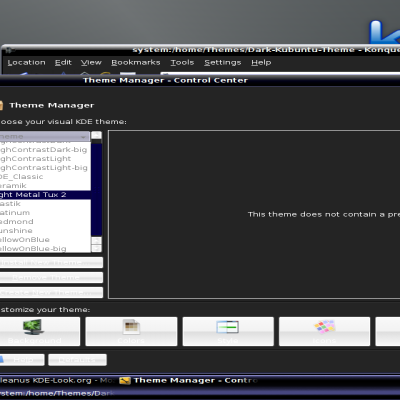Select KDE_Classic theme
The height and width of the screenshot is (400, 400).
[x=45, y=177]
